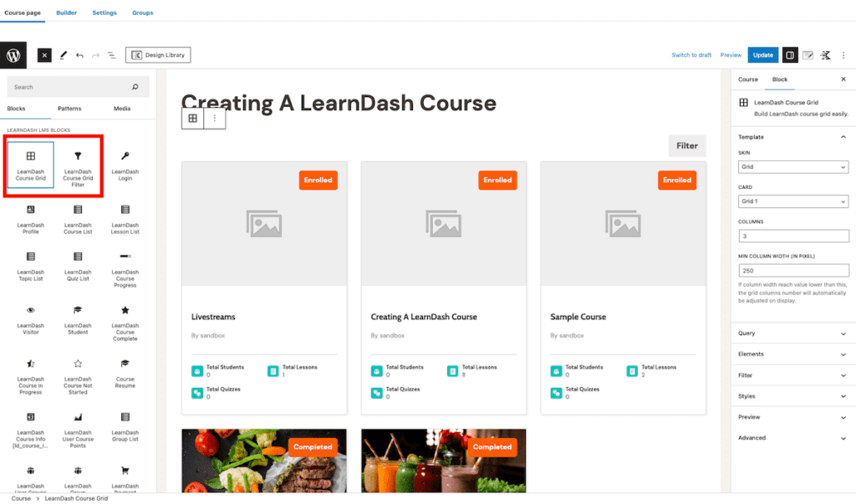The height and width of the screenshot is (504, 856).
Task: Click the WordPress logo icon
Action: (x=13, y=55)
